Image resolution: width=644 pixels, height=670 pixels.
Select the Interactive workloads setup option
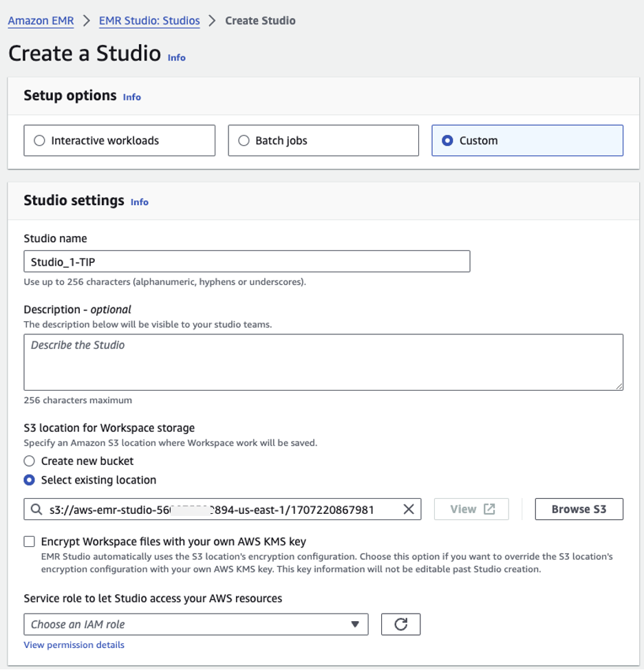pyautogui.click(x=39, y=140)
